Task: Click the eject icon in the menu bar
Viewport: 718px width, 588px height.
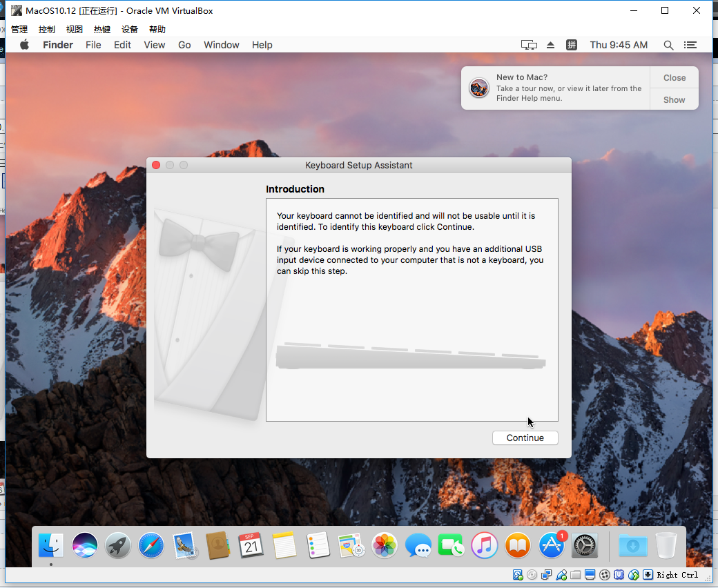Action: (550, 44)
